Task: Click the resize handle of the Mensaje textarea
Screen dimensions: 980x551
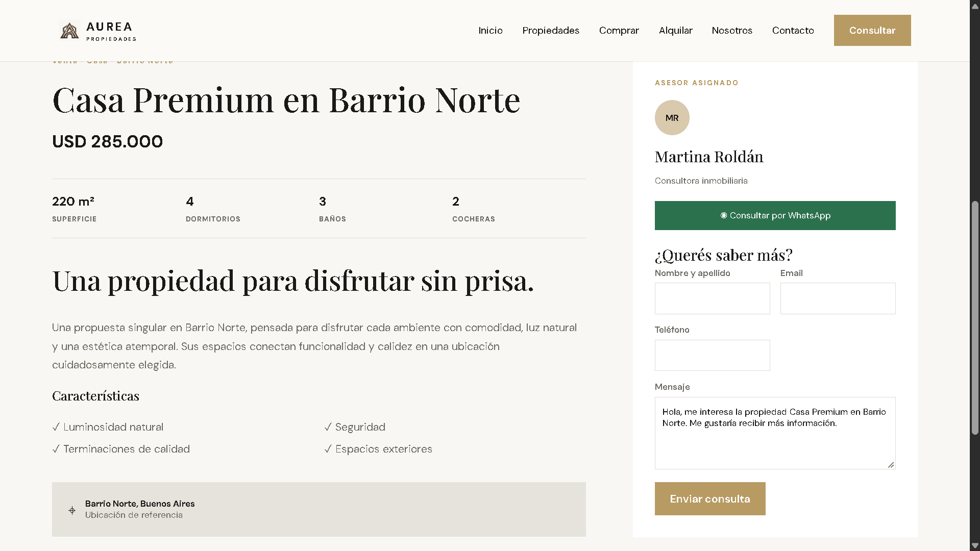Action: [891, 464]
